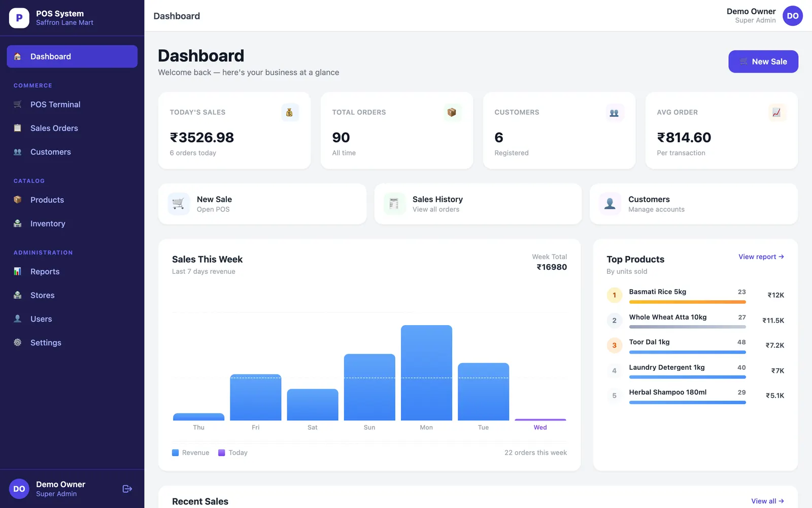This screenshot has width=812, height=508.
Task: Click Basmati Rice 5kg orange progress bar
Action: pos(687,302)
